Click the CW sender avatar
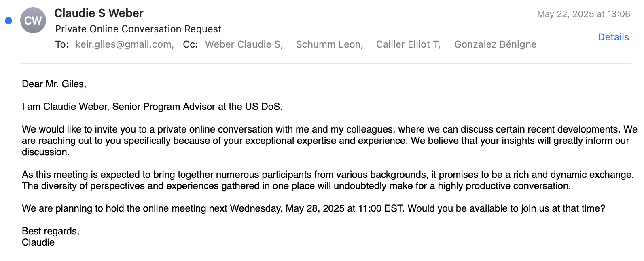Image resolution: width=644 pixels, height=261 pixels. [33, 20]
